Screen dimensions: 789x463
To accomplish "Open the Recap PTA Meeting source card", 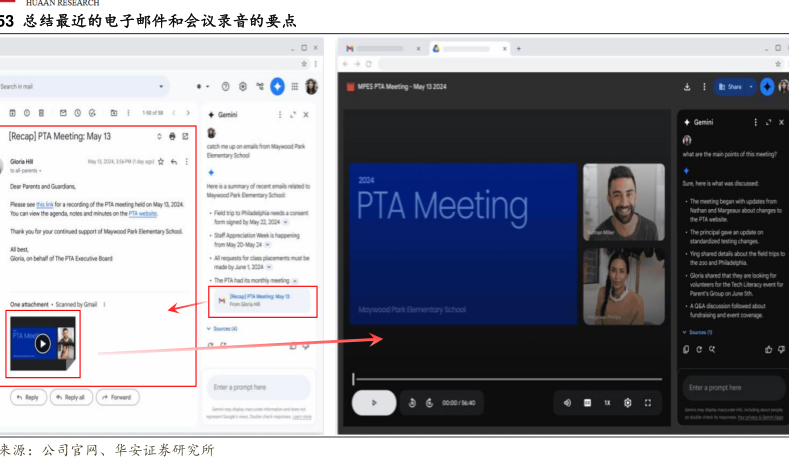I will point(262,300).
